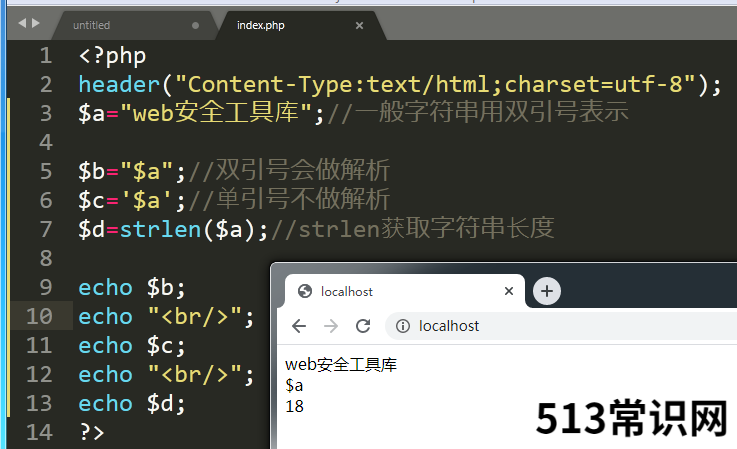
Task: Click the '<br/>' string on line 12
Action: pyautogui.click(x=195, y=374)
